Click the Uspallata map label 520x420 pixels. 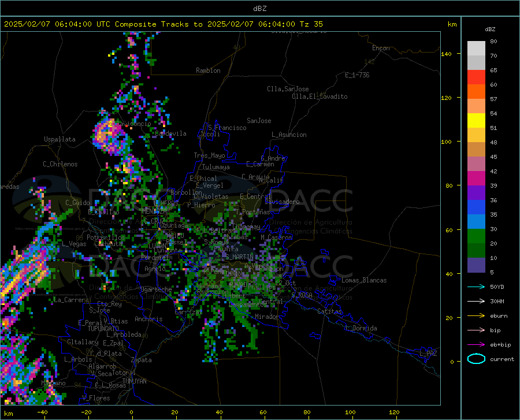pyautogui.click(x=60, y=139)
